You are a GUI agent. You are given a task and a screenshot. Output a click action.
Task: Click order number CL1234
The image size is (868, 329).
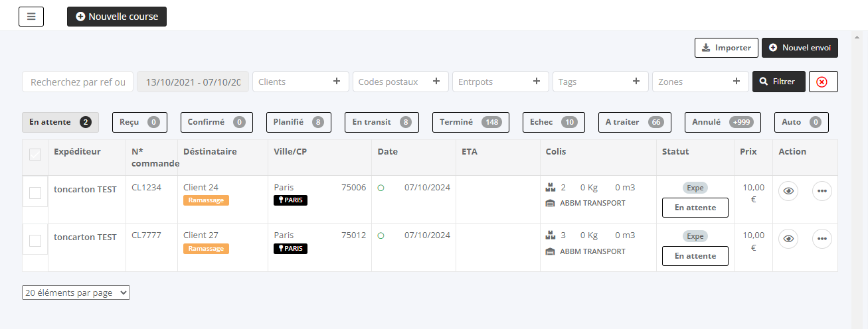point(146,188)
